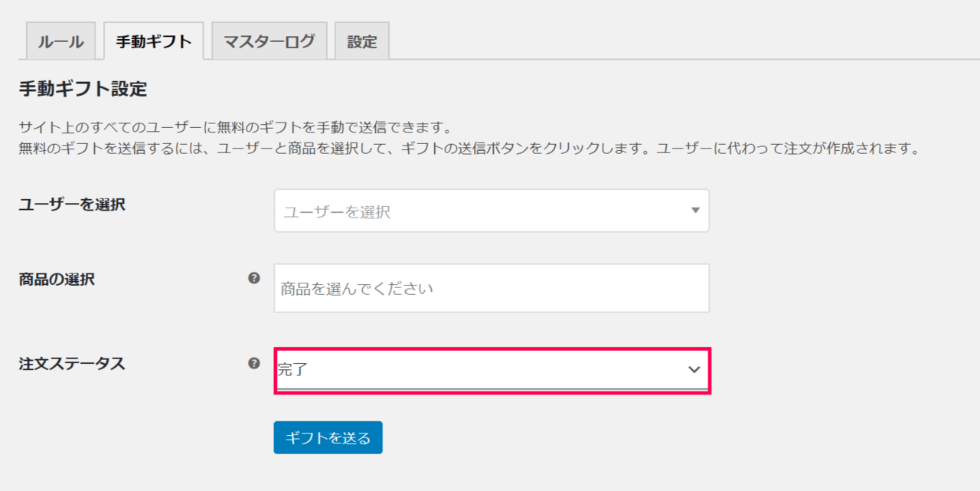The height and width of the screenshot is (491, 980).
Task: Click the 商品の選択 field label
Action: (x=57, y=280)
